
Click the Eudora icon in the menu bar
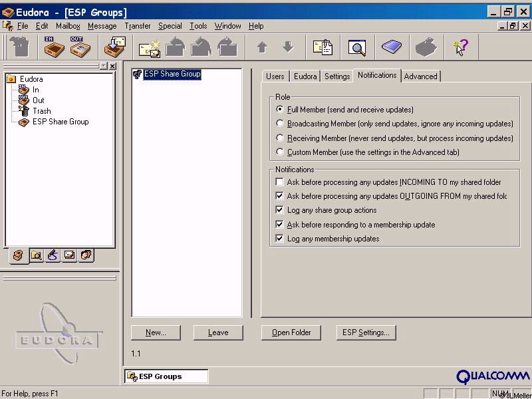(x=7, y=26)
